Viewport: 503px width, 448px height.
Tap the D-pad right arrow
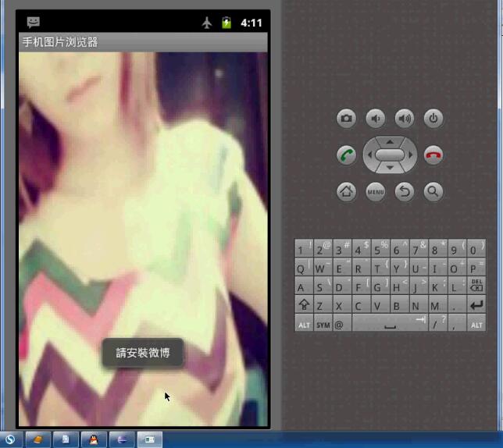[x=410, y=155]
